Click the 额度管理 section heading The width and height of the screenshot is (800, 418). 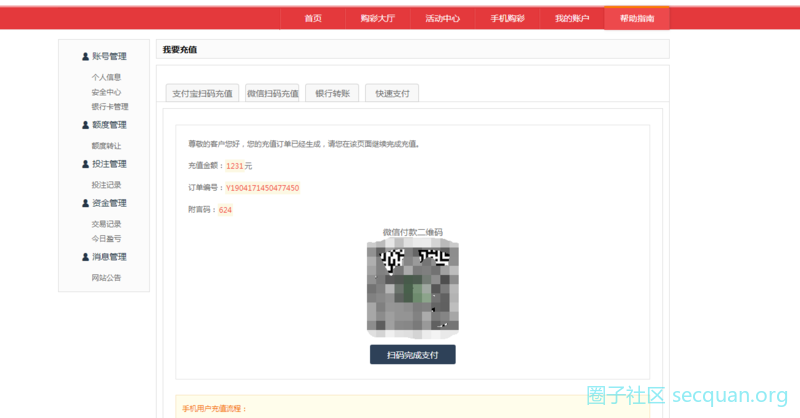click(109, 125)
